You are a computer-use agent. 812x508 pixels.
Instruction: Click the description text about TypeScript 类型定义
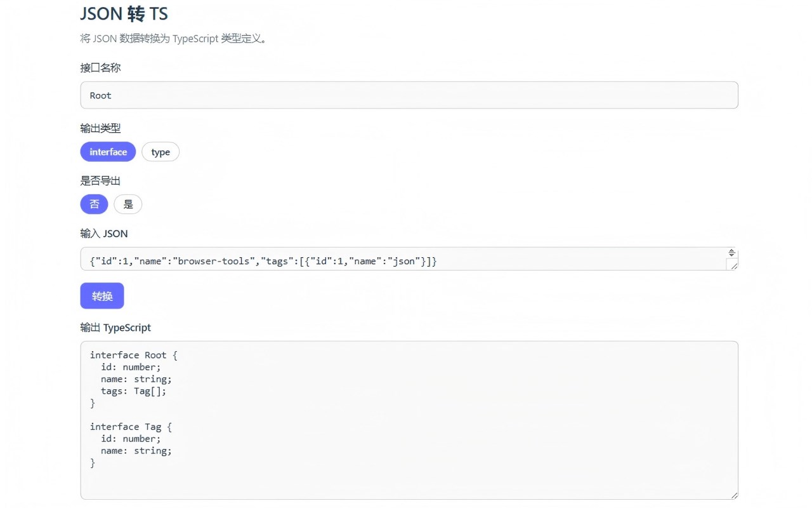(x=173, y=39)
